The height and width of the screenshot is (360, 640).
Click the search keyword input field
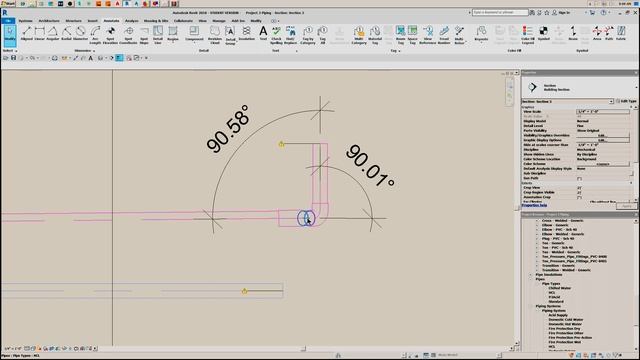500,13
